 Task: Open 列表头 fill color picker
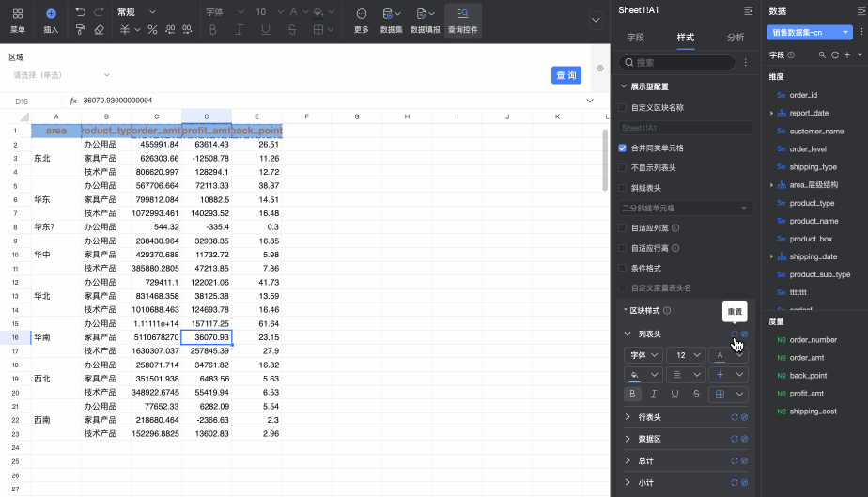coord(643,375)
